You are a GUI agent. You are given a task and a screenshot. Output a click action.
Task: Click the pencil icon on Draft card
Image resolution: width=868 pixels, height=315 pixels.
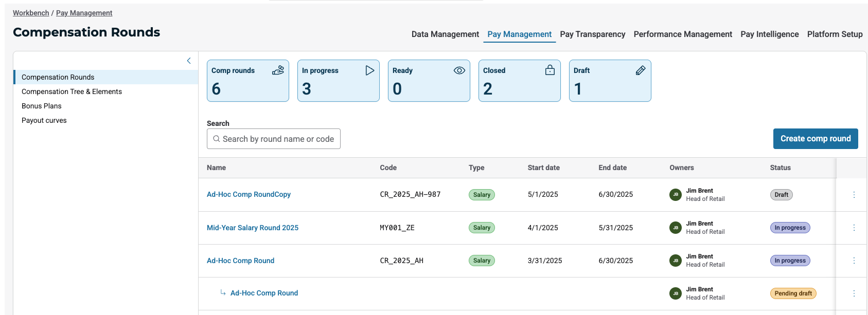640,70
